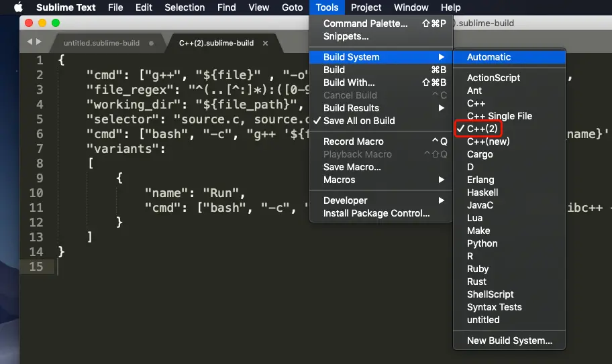Choose Install Package Control...
The width and height of the screenshot is (612, 364).
(381, 213)
